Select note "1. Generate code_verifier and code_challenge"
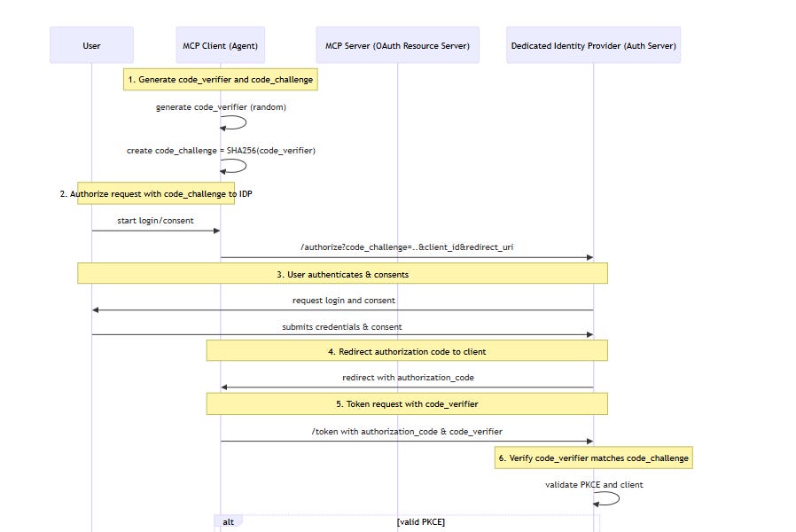Image resolution: width=796 pixels, height=532 pixels. pyautogui.click(x=220, y=79)
